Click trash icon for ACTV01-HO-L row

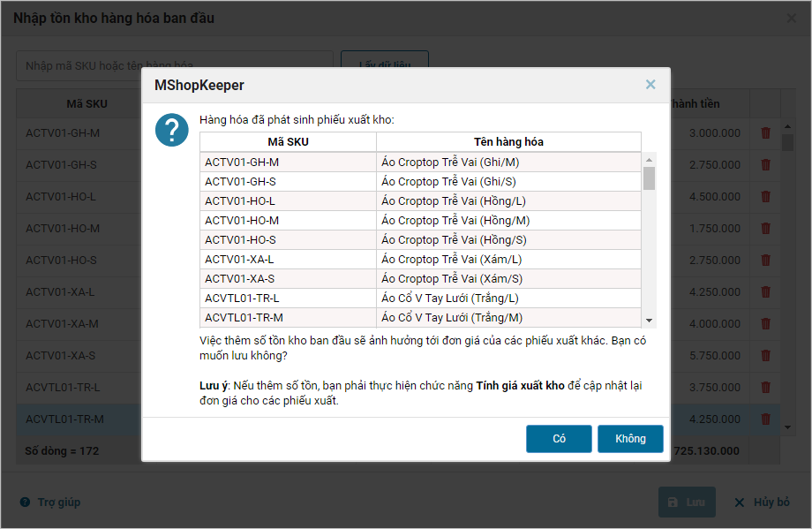pos(765,197)
